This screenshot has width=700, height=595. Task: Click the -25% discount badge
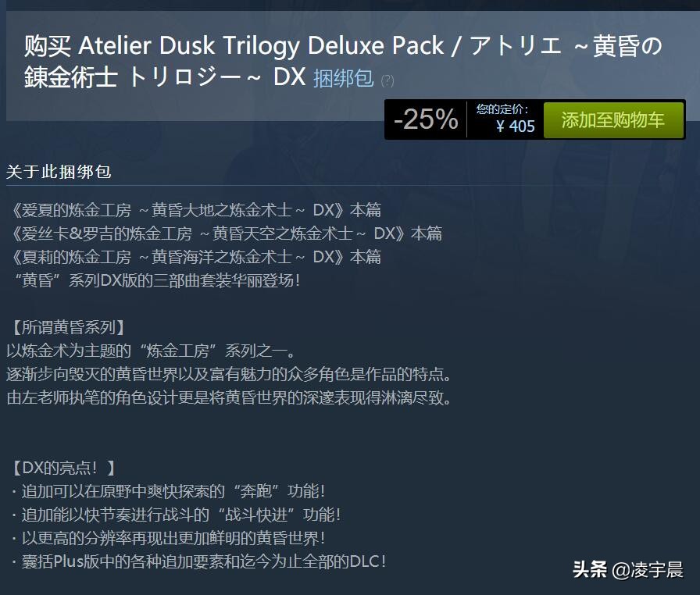click(426, 119)
